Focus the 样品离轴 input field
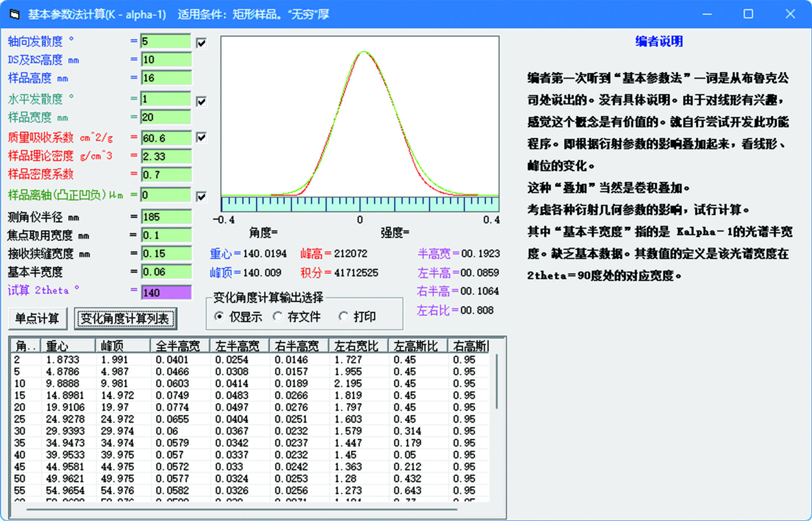The width and height of the screenshot is (812, 521). click(166, 195)
